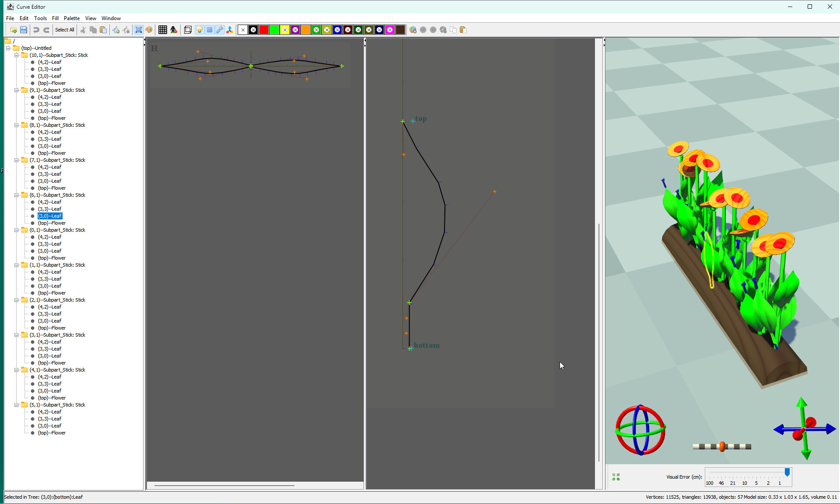Open the color palette editor icon

(x=149, y=30)
